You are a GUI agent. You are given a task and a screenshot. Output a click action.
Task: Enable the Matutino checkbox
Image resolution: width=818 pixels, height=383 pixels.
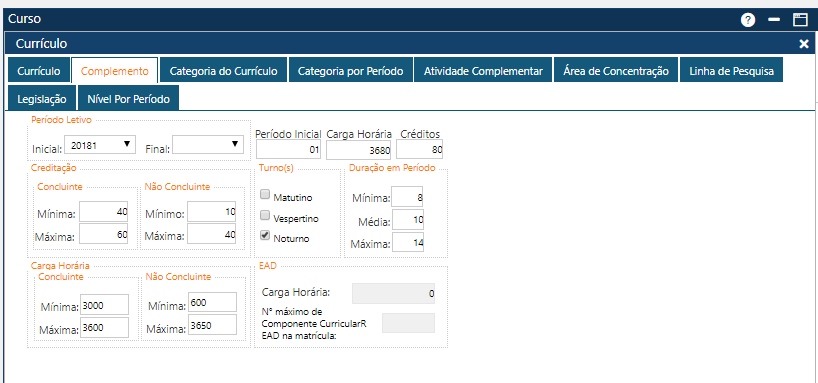266,195
